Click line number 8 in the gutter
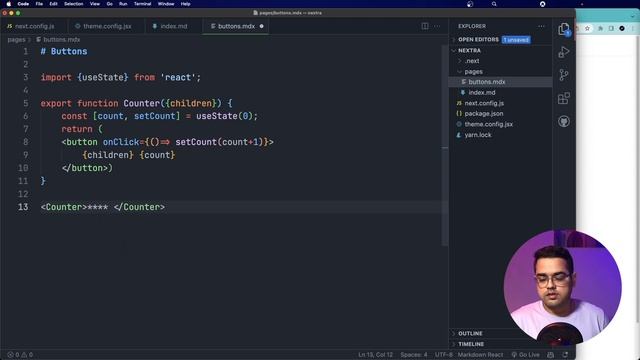 (25, 142)
